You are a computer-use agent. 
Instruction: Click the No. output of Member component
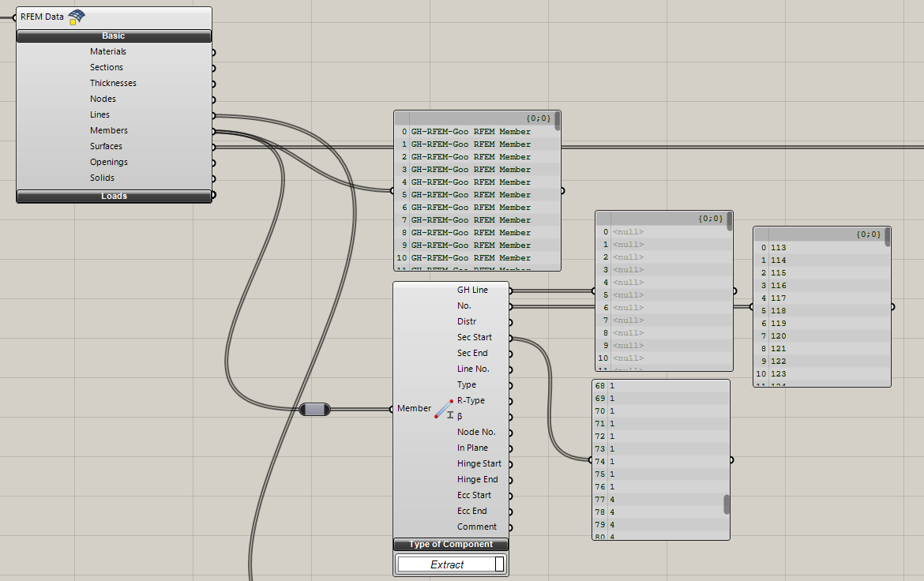(464, 305)
